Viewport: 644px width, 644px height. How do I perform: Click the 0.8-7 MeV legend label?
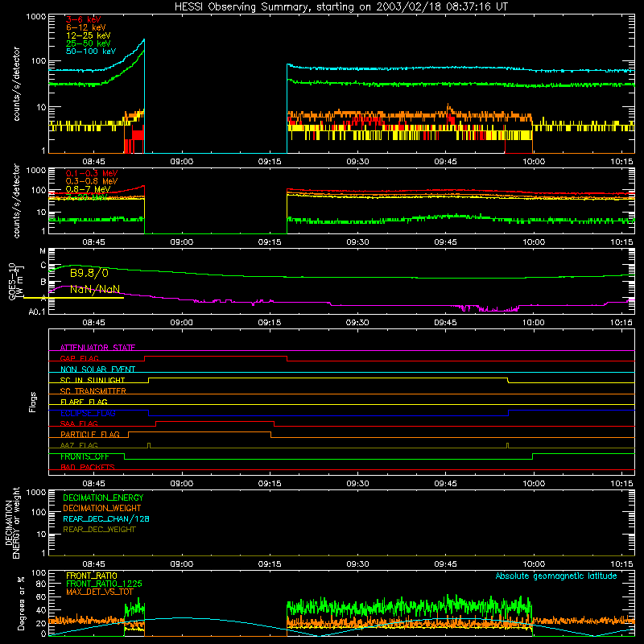[88, 189]
